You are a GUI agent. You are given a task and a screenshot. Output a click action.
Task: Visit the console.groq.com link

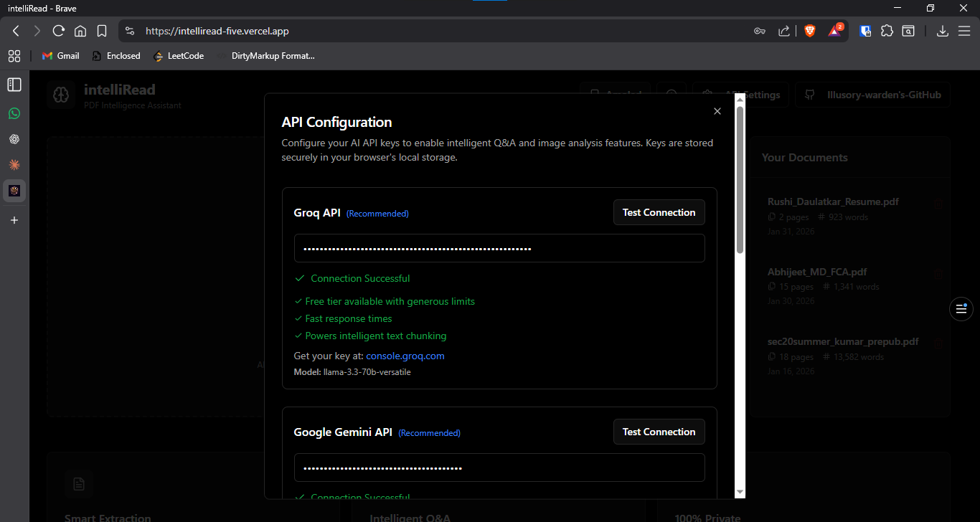coord(405,356)
